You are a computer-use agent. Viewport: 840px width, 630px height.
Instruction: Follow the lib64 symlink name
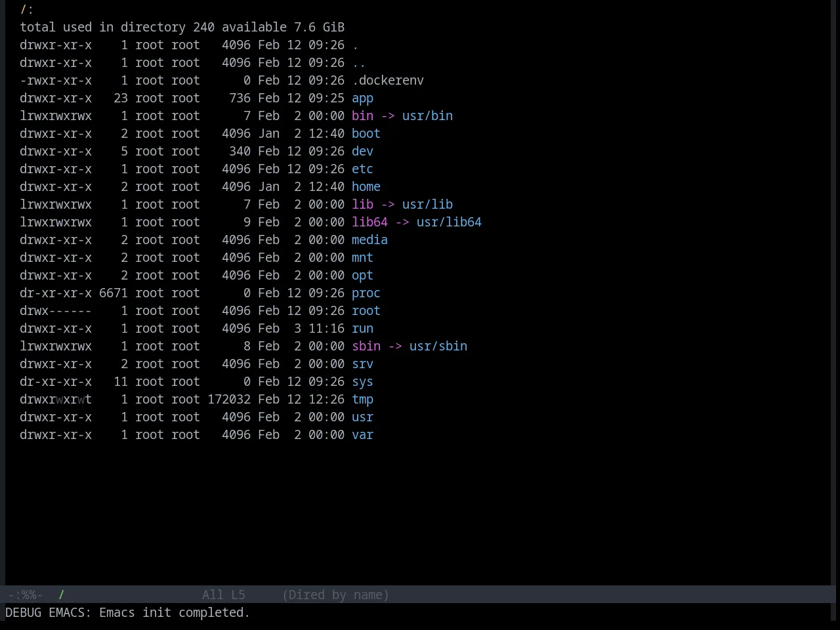[x=369, y=222]
